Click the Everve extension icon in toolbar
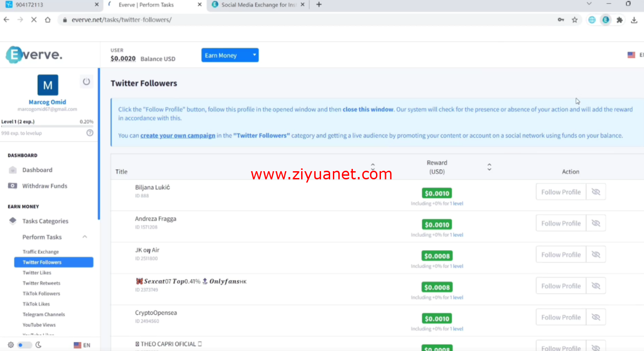This screenshot has height=351, width=644. point(606,20)
